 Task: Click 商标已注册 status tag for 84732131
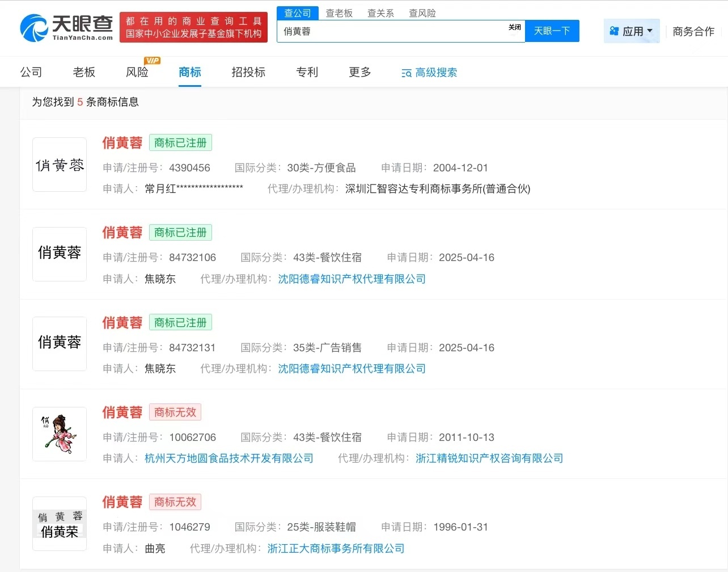(180, 323)
